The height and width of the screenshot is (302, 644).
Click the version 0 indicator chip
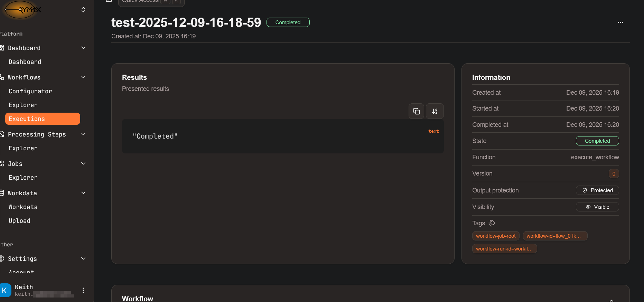614,173
